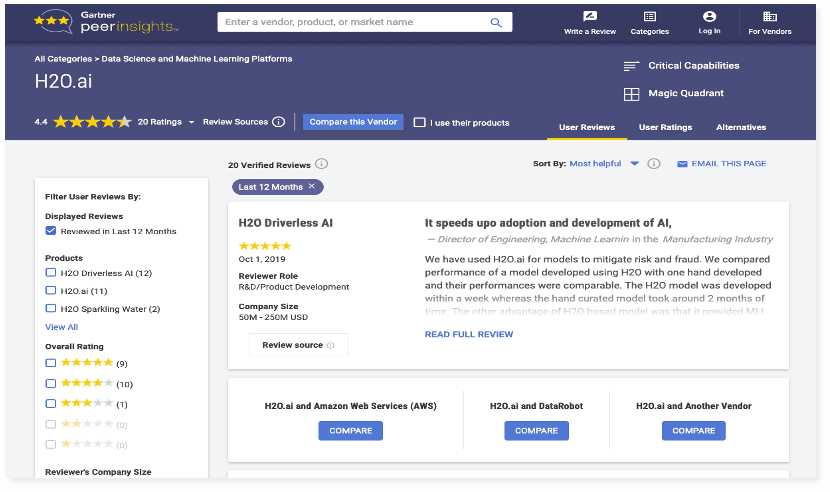Click Review Sources label
Viewport: 830px width, 492px height.
pos(235,122)
